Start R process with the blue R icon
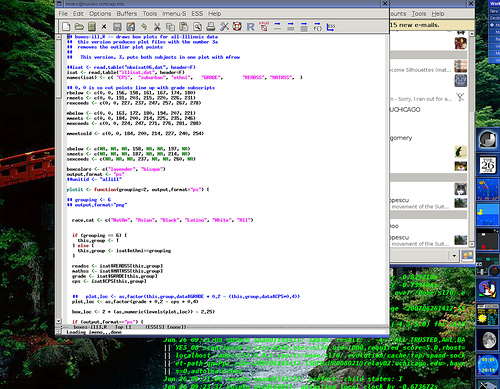Viewport: 500px width, 389px height. pos(250,27)
